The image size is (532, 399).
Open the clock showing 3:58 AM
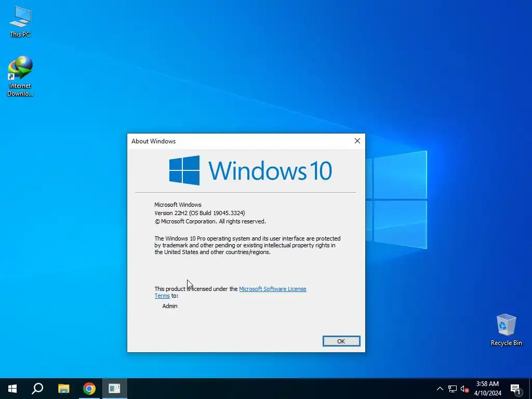click(x=487, y=389)
